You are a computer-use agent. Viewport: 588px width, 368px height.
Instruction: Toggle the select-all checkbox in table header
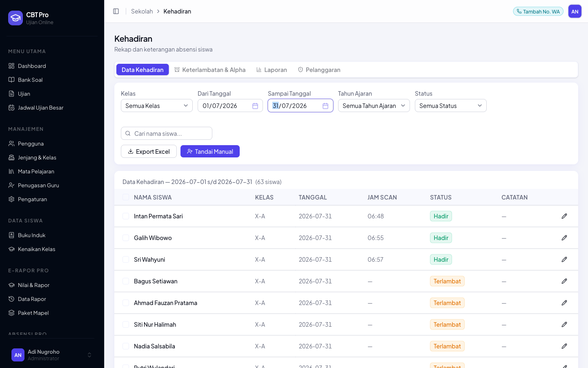click(126, 197)
